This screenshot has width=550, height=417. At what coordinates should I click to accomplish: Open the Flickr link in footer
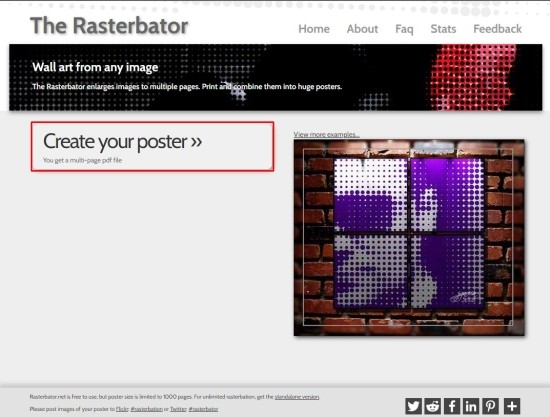(x=122, y=409)
